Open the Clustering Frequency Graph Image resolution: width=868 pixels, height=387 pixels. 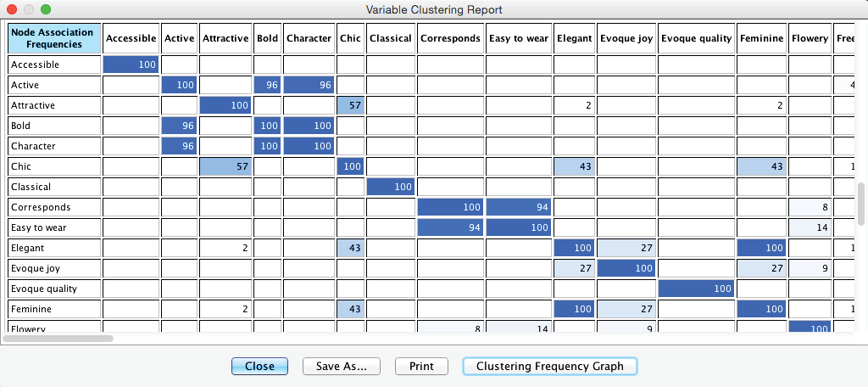click(x=549, y=367)
